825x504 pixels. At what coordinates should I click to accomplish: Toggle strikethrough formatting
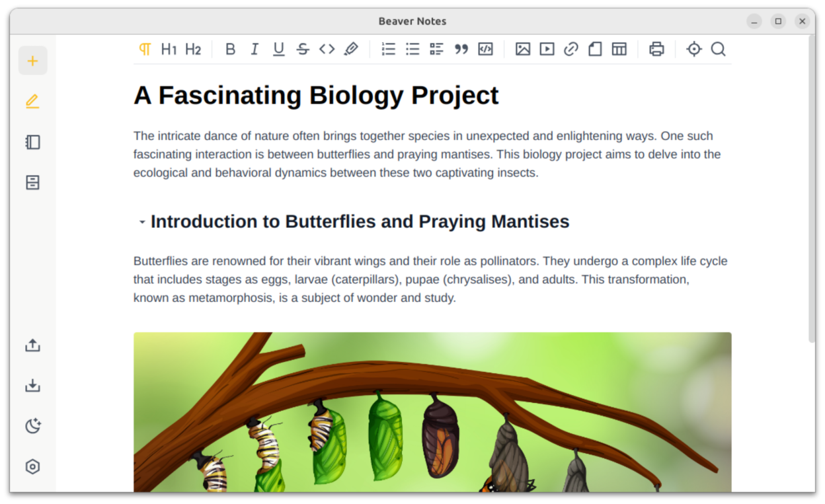pos(303,49)
